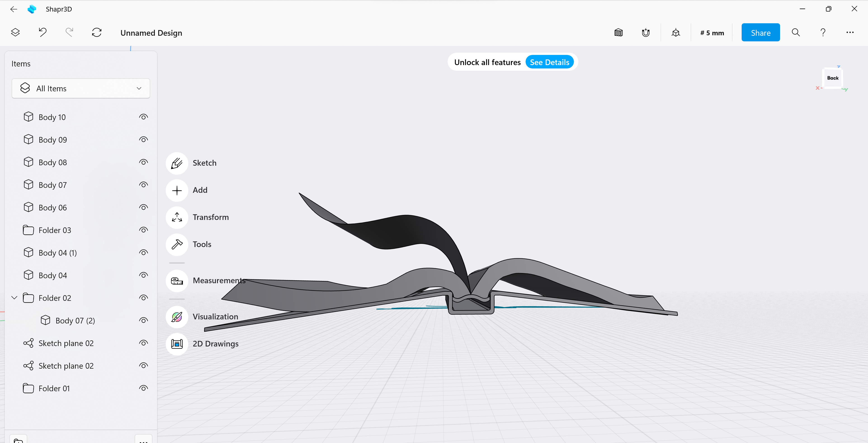This screenshot has height=443, width=868.
Task: Open the Sketch tool menu
Action: pos(177,163)
